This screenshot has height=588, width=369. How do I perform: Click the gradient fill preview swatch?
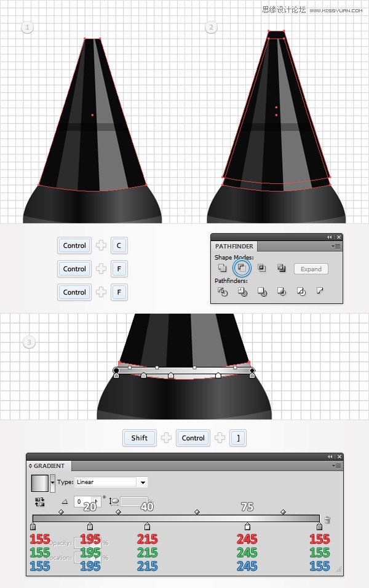point(40,483)
